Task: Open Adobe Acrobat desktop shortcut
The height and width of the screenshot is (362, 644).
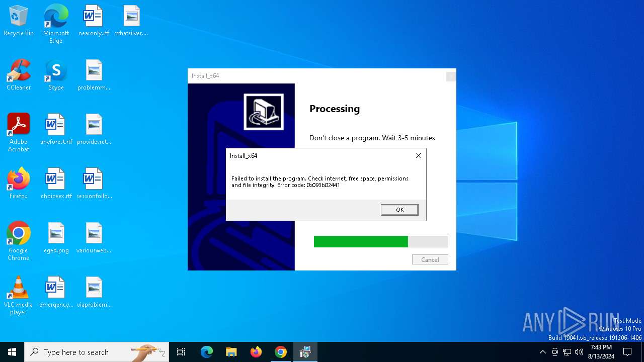Action: (19, 133)
